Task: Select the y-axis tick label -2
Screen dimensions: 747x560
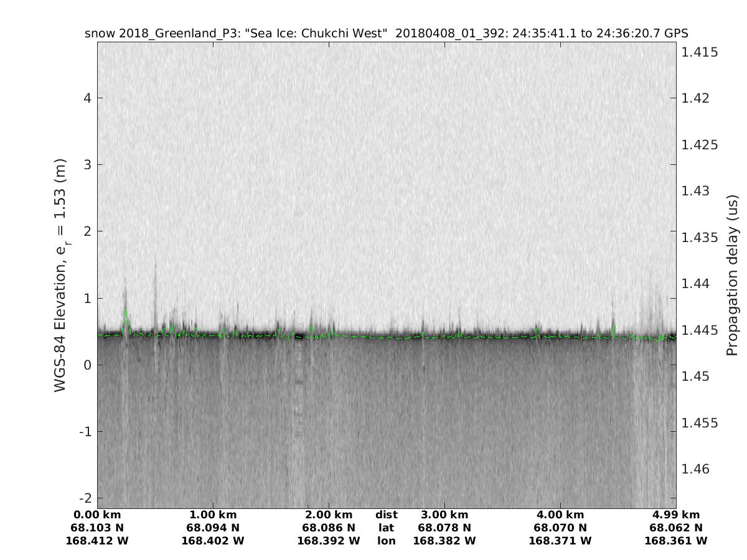Action: tap(85, 498)
